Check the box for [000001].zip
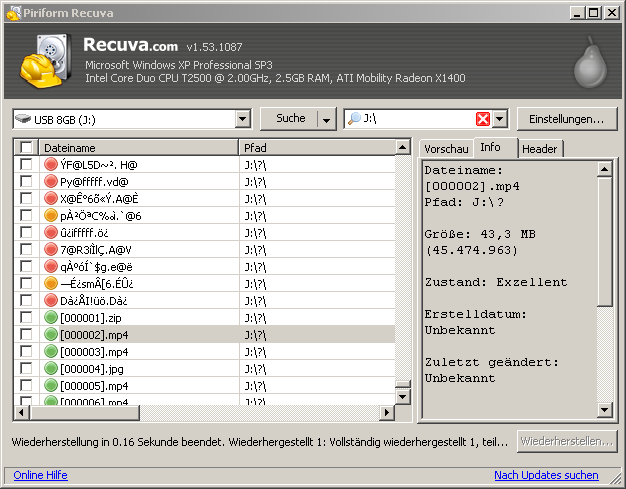626x489 pixels. (26, 317)
